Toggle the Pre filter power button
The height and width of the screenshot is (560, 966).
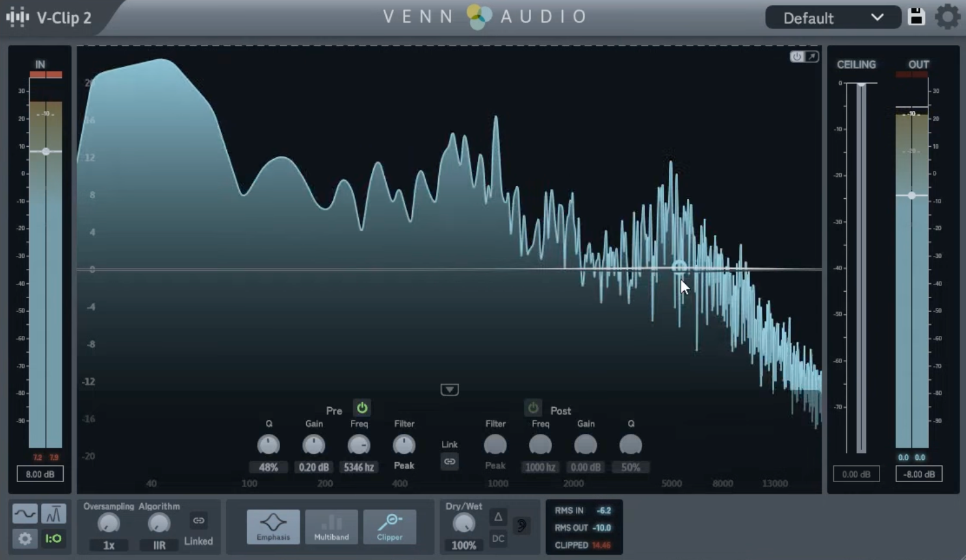click(362, 408)
